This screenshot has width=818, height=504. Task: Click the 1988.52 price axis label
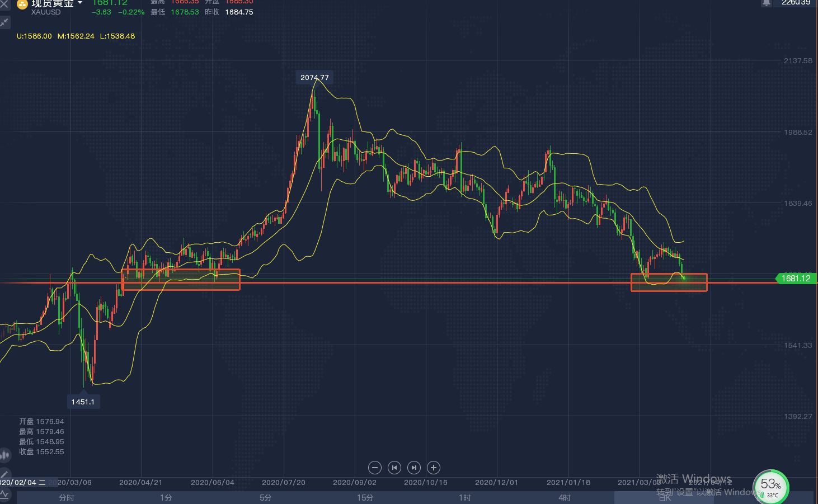tap(798, 133)
